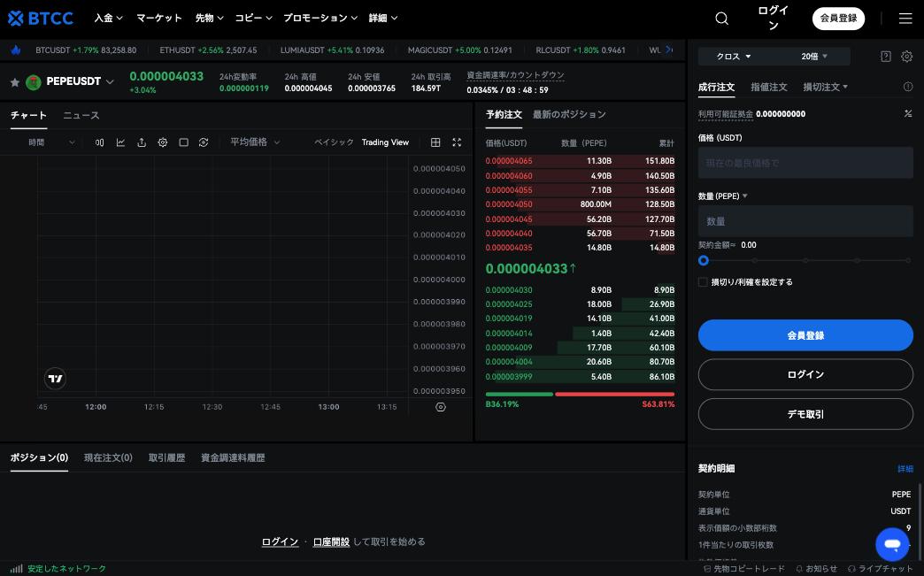Click the ticker scroll-right arrow
This screenshot has height=576, width=924.
click(669, 50)
